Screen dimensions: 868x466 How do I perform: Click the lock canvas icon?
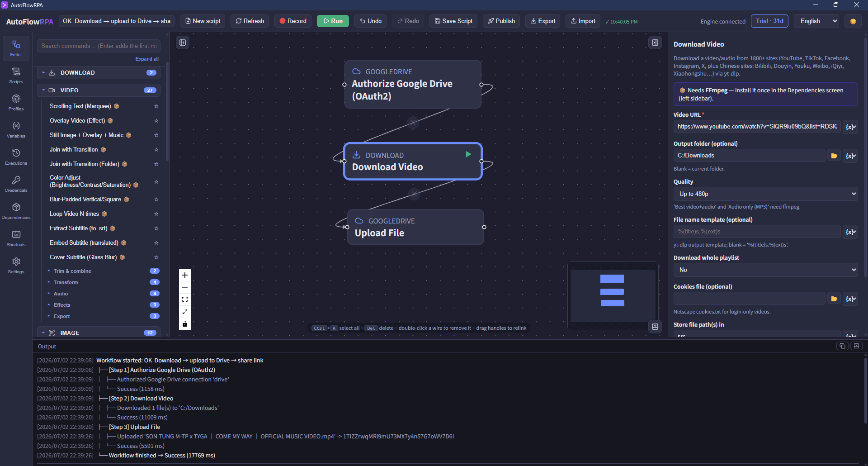pos(185,324)
